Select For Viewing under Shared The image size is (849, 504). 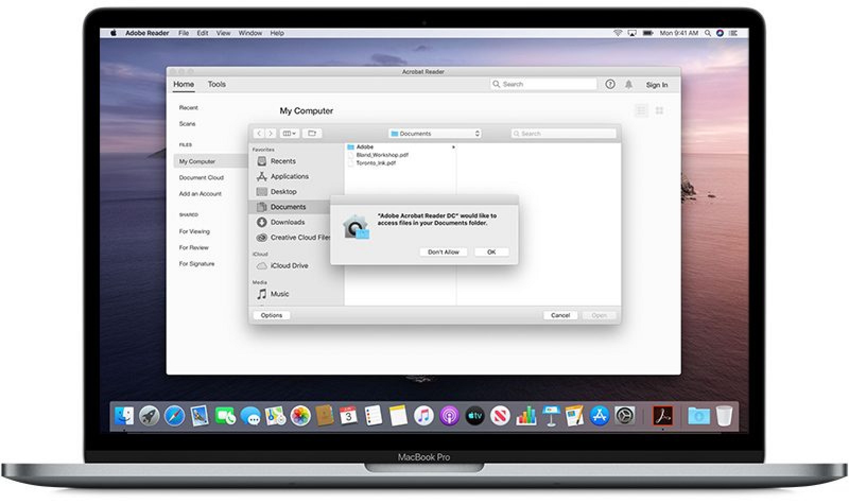point(194,231)
